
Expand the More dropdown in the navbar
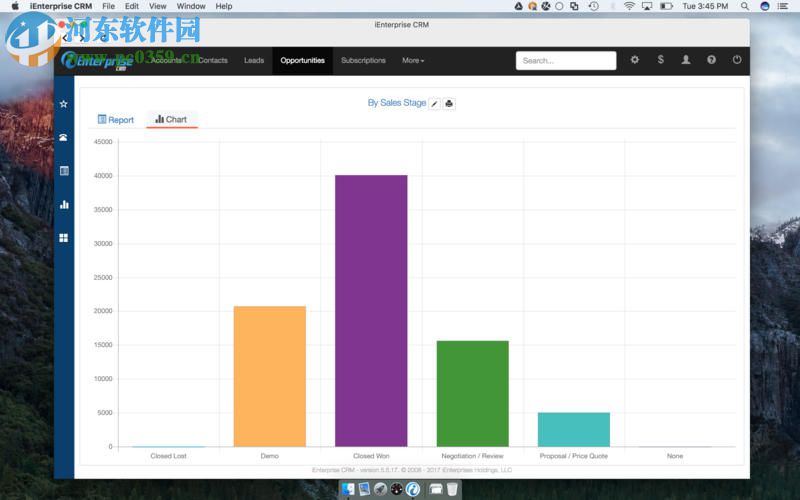tap(413, 60)
